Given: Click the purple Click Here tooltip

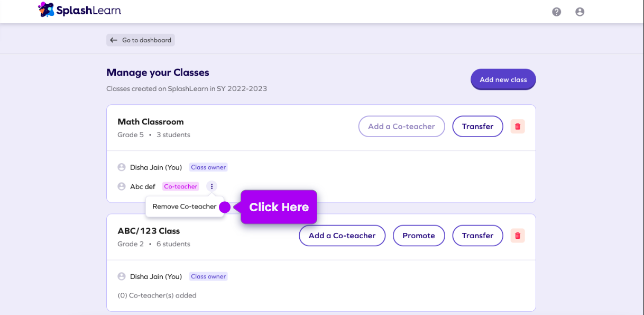Looking at the screenshot, I should (279, 207).
